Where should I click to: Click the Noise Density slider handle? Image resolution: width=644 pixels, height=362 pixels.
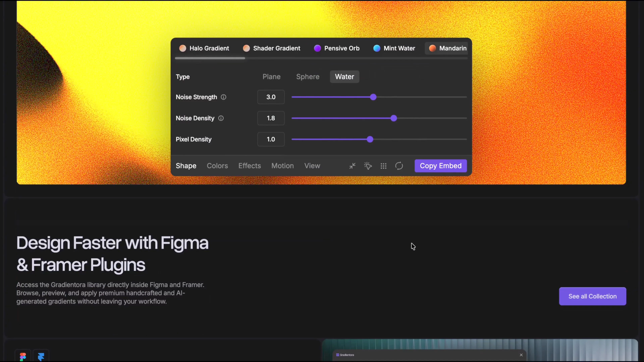pyautogui.click(x=394, y=118)
